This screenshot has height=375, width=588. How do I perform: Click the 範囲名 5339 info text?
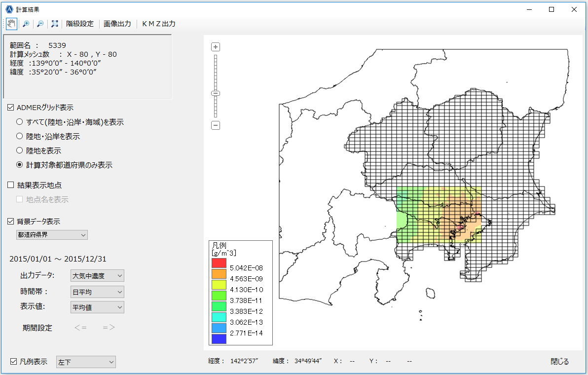38,45
